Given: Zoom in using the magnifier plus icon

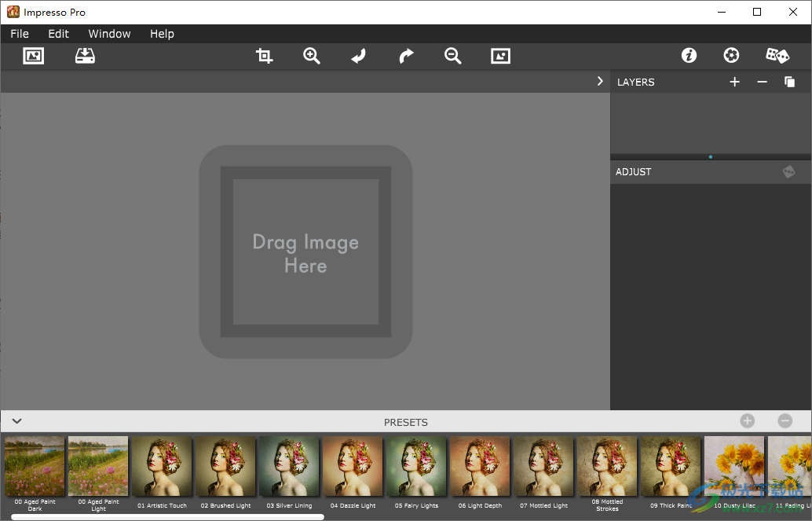Looking at the screenshot, I should pyautogui.click(x=312, y=56).
